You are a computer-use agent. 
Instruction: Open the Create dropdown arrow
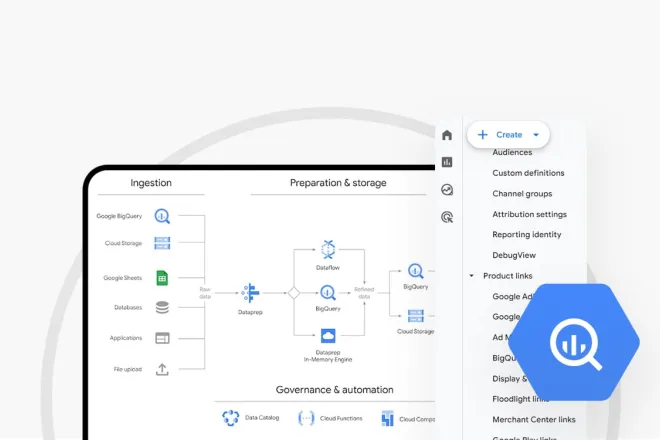coord(536,135)
